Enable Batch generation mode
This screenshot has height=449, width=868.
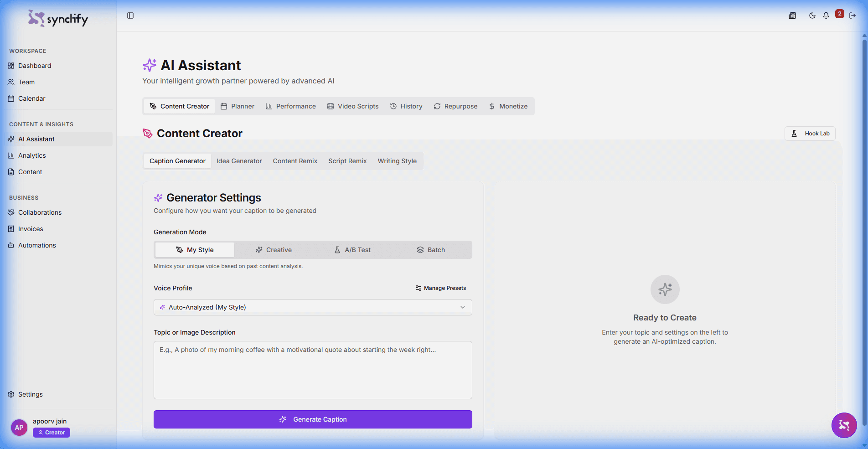(x=431, y=249)
